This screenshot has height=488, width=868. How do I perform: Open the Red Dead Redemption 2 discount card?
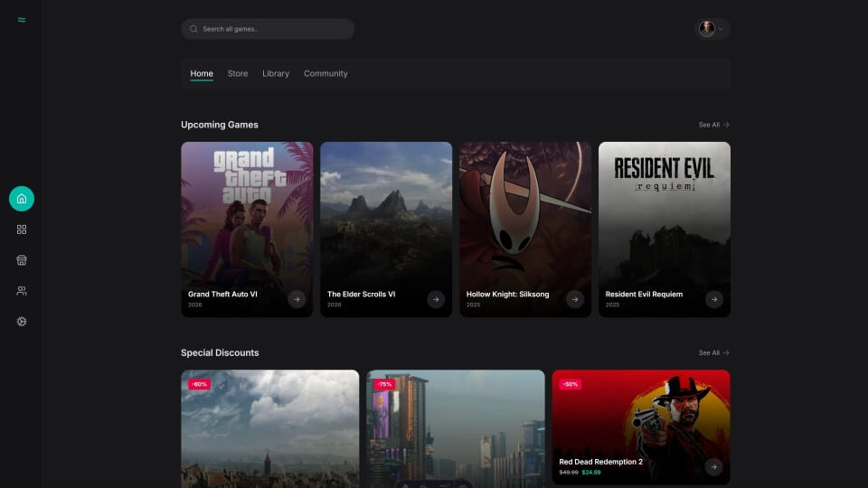tap(641, 427)
